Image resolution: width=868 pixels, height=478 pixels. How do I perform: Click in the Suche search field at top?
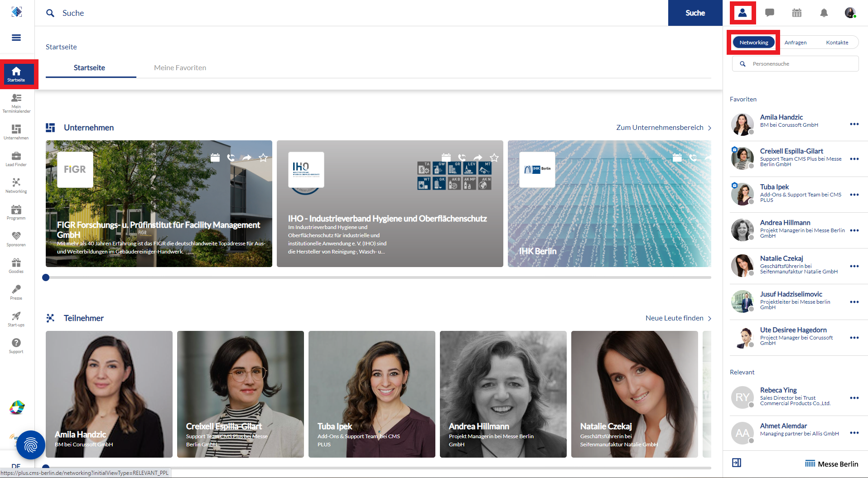click(x=353, y=13)
